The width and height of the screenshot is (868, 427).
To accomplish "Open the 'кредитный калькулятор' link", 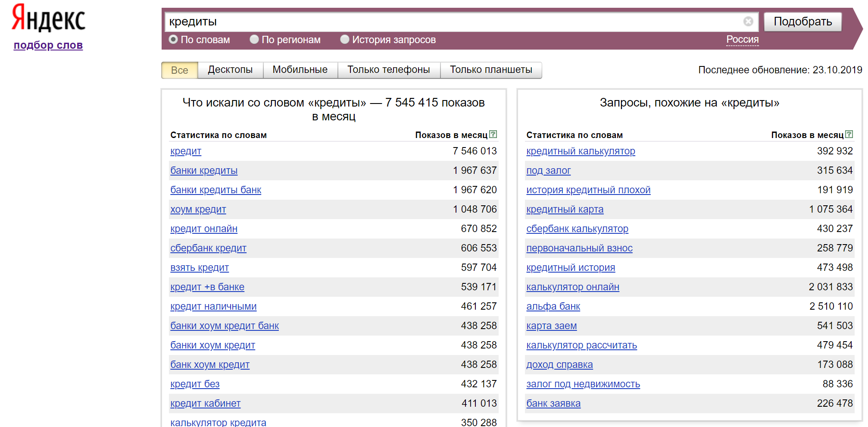I will 581,151.
